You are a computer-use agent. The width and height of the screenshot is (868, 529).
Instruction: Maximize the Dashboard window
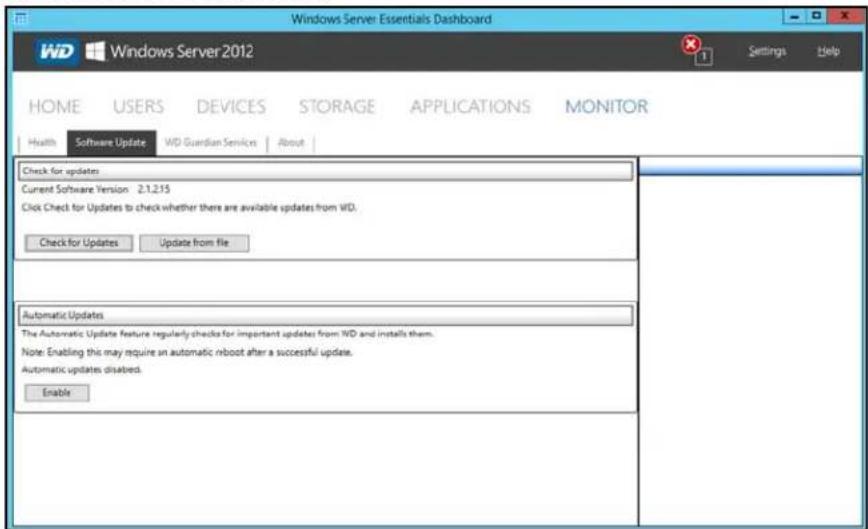(816, 17)
